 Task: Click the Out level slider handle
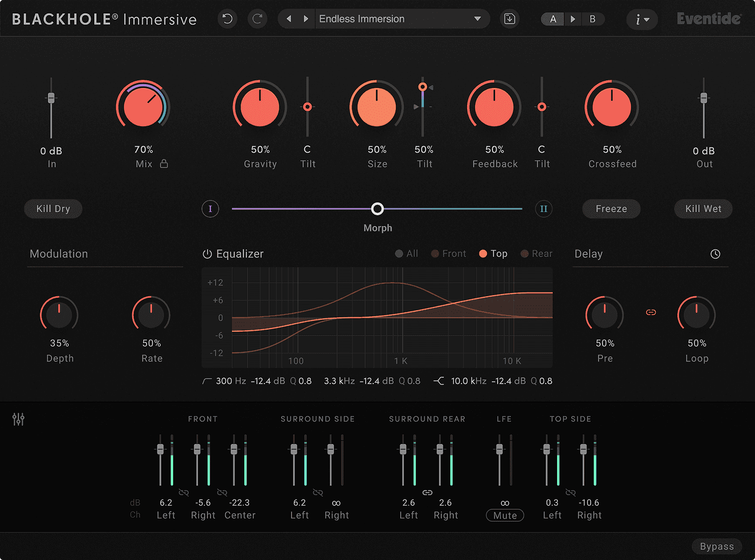point(704,98)
